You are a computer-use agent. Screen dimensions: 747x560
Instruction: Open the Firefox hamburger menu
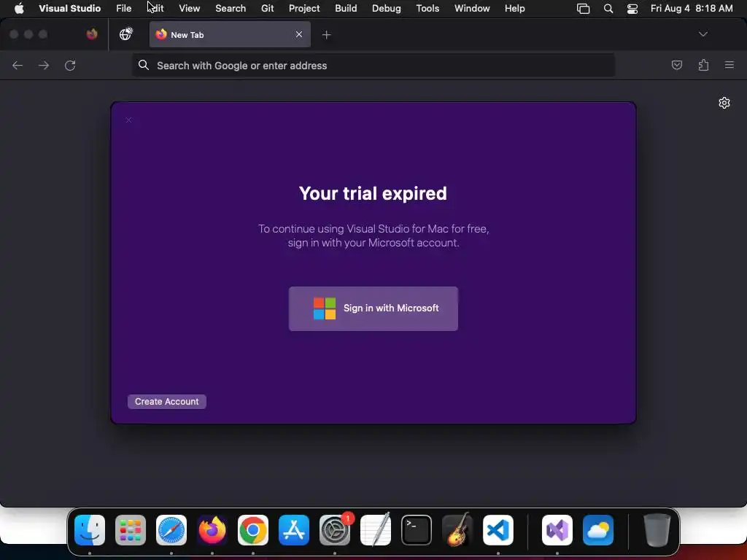pos(729,65)
